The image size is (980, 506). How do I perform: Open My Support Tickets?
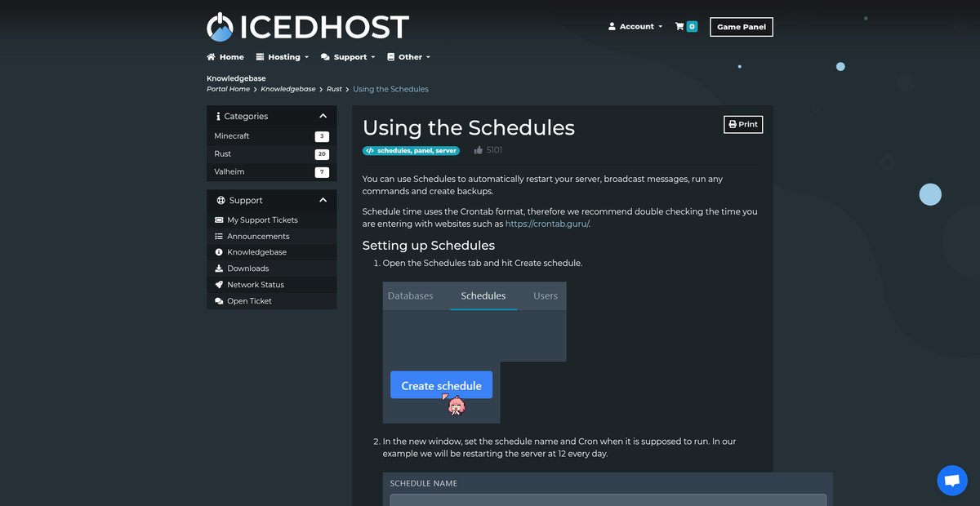[x=271, y=220]
